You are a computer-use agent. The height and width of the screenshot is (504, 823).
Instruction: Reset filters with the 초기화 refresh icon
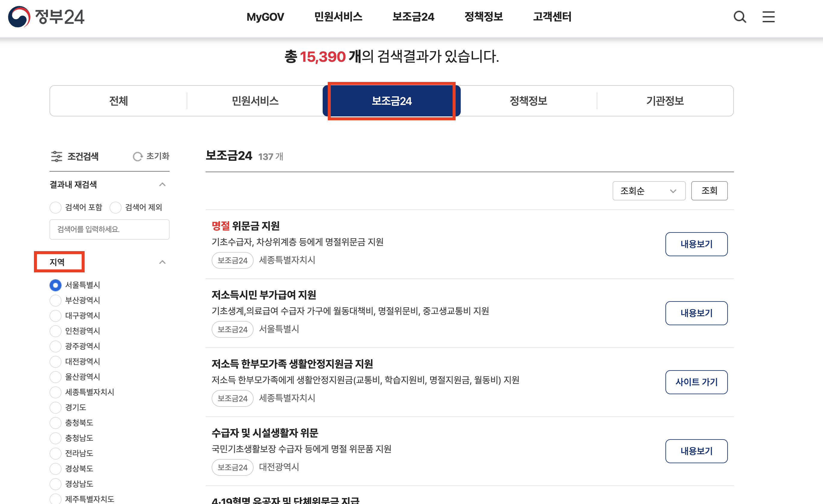137,156
